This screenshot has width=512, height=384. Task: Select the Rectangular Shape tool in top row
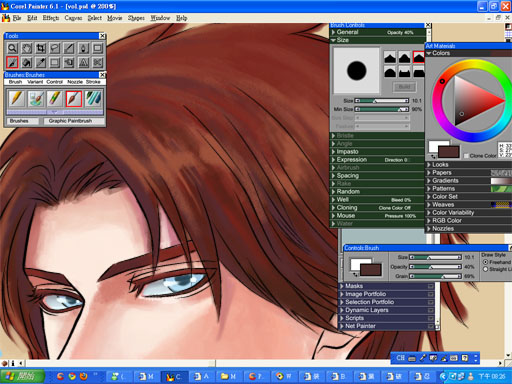tap(97, 48)
